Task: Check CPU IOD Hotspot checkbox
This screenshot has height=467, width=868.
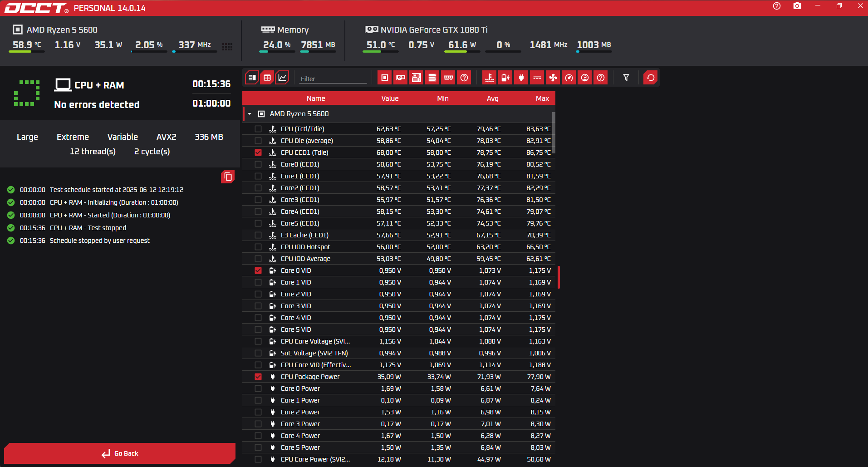Action: [258, 247]
